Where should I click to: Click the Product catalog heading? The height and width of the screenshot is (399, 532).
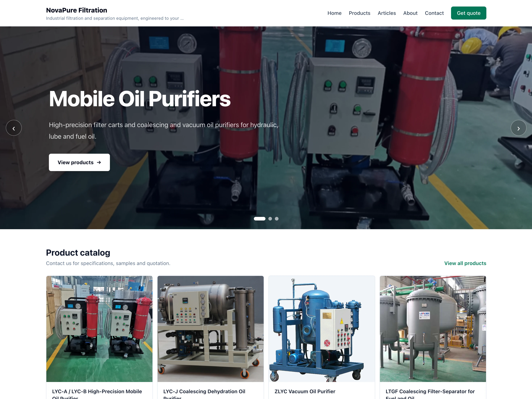(x=78, y=253)
